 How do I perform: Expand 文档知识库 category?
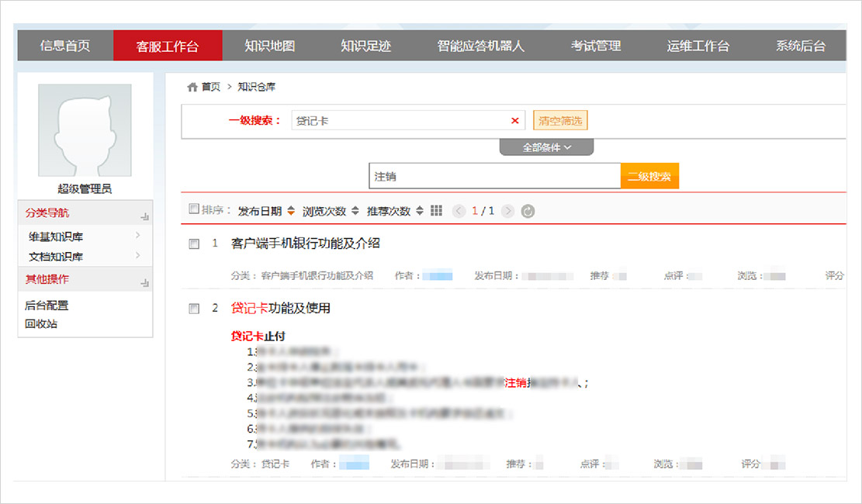137,256
